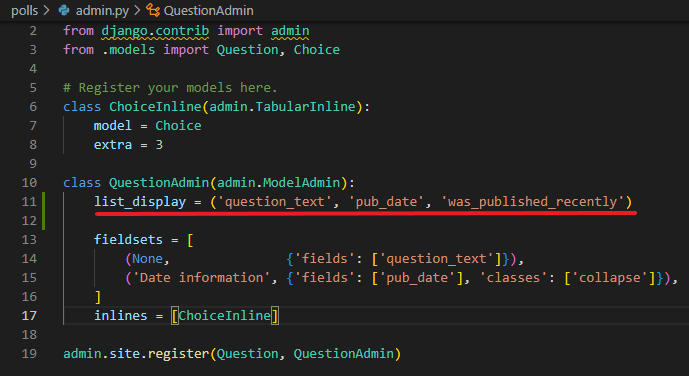Click line number 6 in the gutter

point(33,107)
